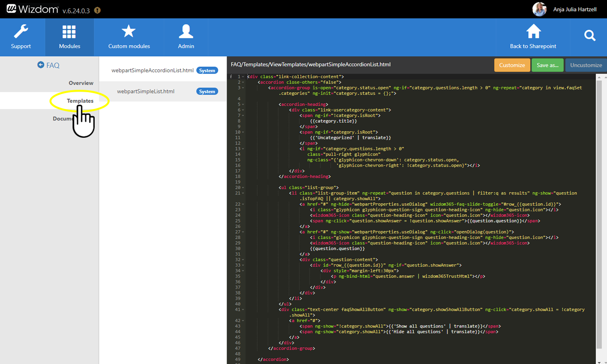Open webpartSimpleList.html template
This screenshot has height=364, width=607.
point(146,91)
